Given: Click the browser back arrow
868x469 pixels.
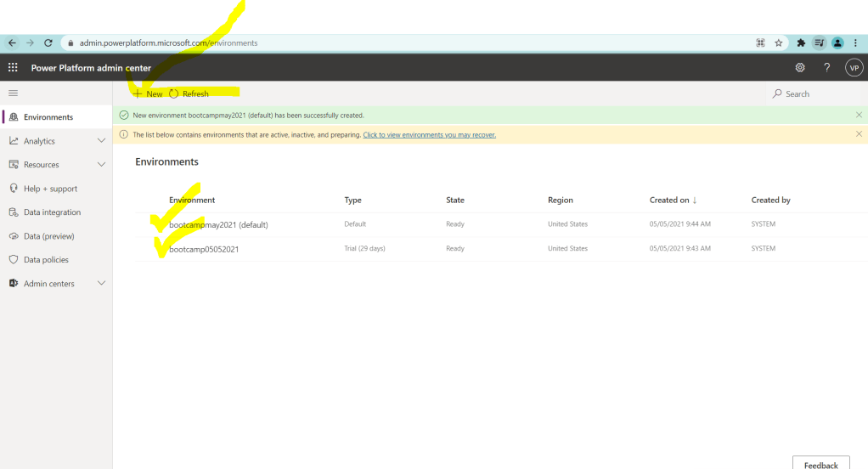Looking at the screenshot, I should [x=12, y=42].
